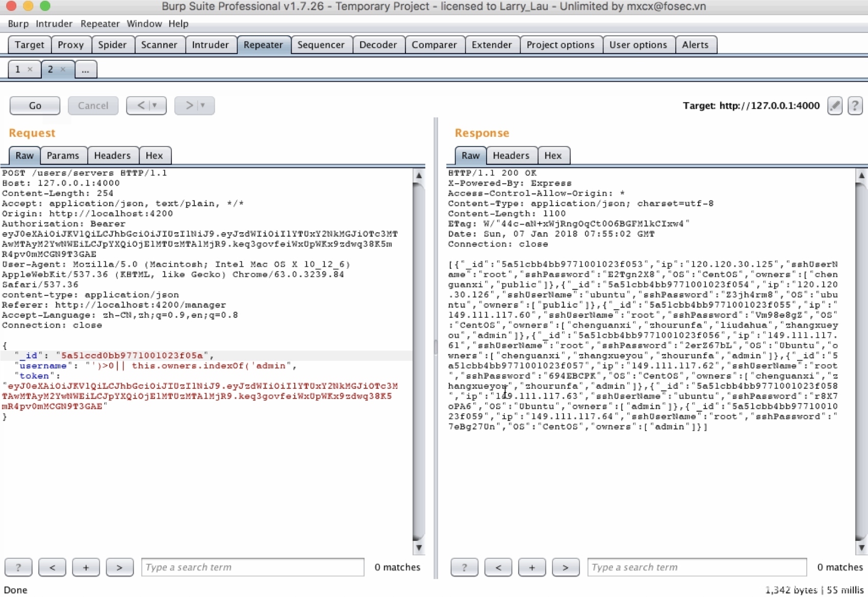Click request scrollbar up arrow
Screen dimensions: 868x597
point(419,175)
